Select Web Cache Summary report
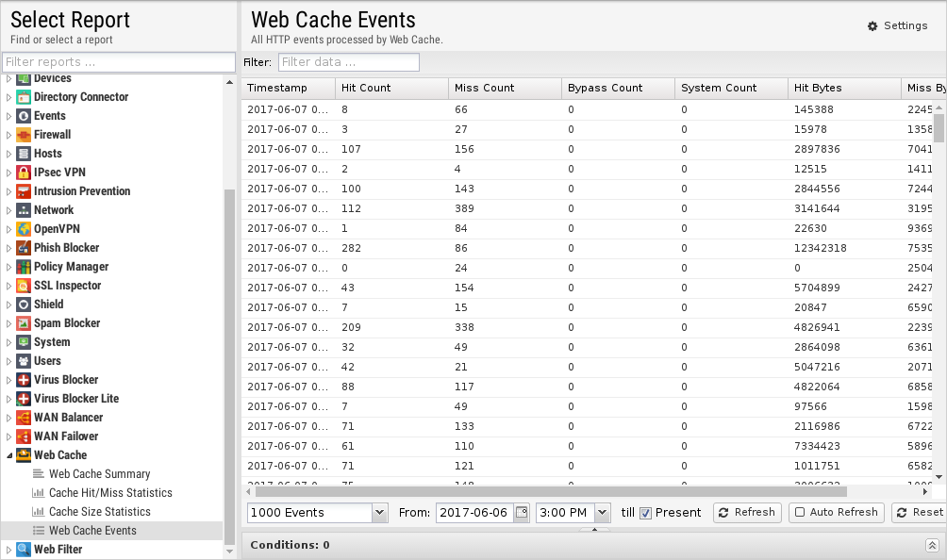Image resolution: width=947 pixels, height=560 pixels. [99, 474]
